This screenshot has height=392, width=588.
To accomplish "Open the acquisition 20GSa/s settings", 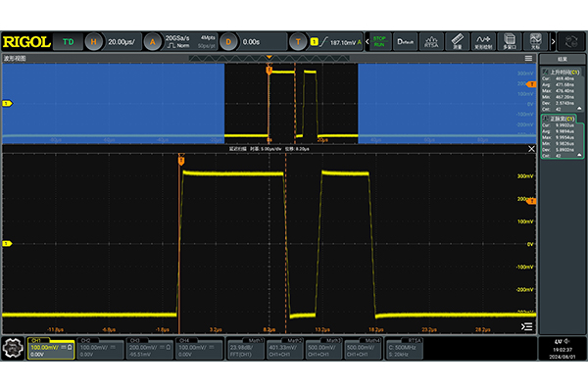I will (x=178, y=42).
